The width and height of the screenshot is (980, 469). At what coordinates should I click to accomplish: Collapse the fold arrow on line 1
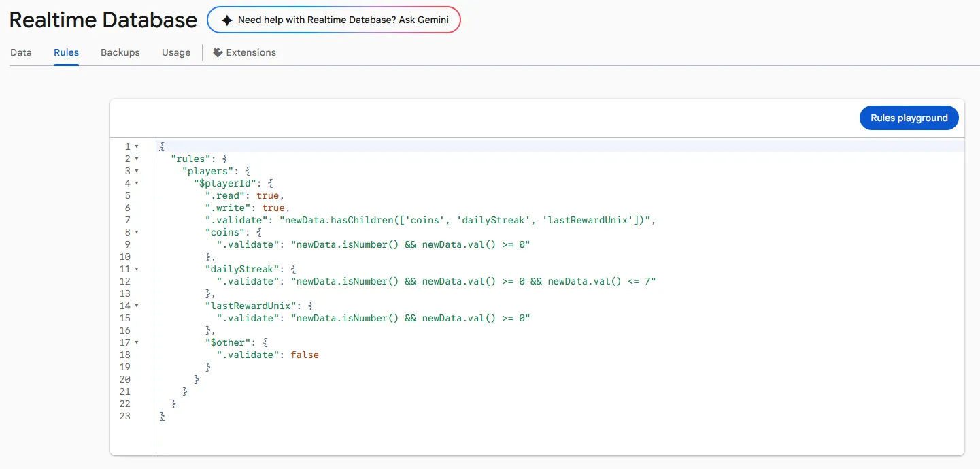pos(136,146)
